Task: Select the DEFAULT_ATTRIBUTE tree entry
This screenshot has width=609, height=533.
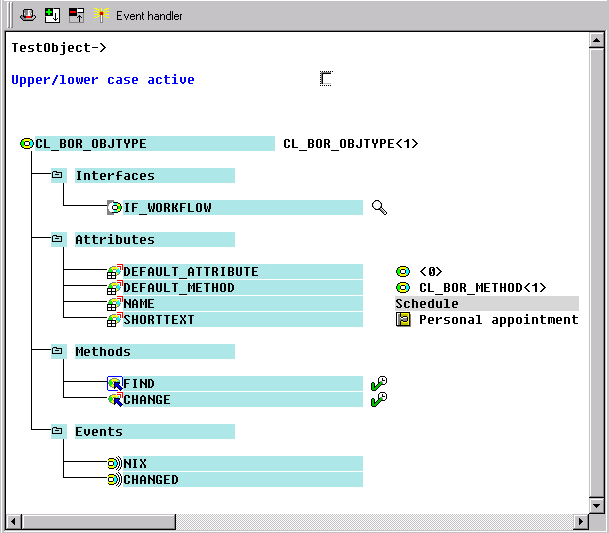Action: tap(190, 272)
